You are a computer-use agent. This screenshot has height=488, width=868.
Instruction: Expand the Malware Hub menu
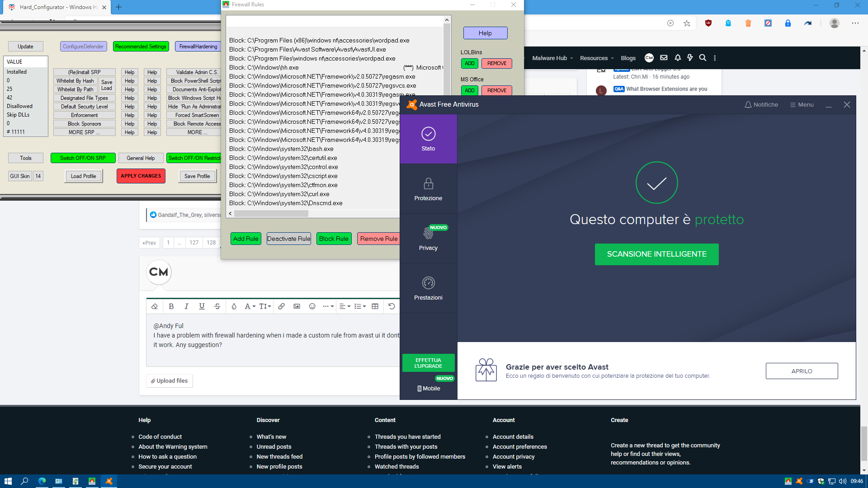pos(552,58)
